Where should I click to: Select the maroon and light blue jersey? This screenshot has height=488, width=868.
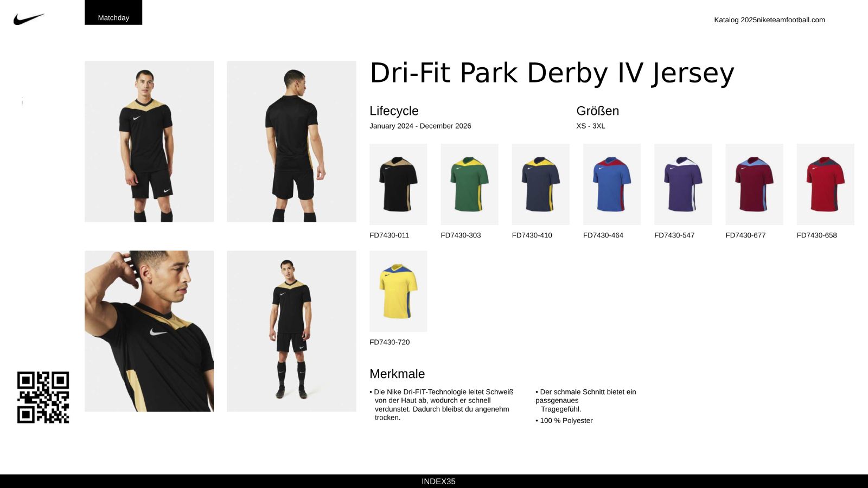pyautogui.click(x=754, y=184)
